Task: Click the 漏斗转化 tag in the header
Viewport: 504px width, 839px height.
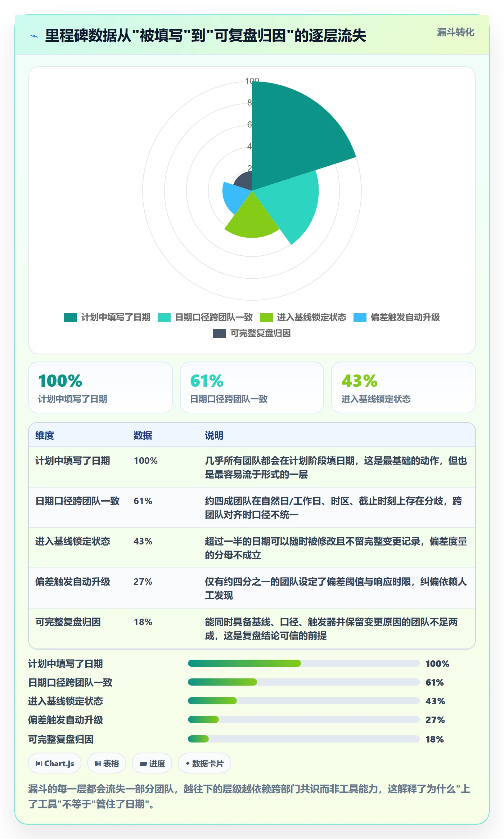Action: click(455, 32)
